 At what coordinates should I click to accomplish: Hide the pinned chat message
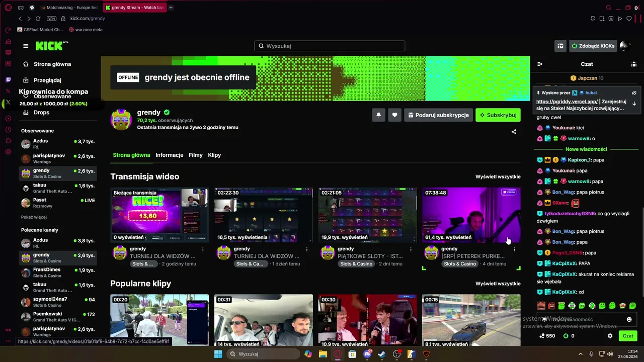click(x=634, y=93)
